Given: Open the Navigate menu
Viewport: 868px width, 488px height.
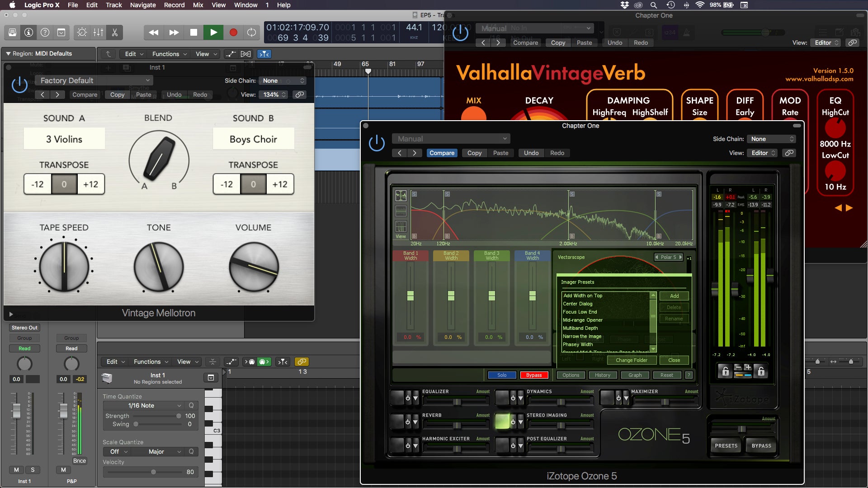Looking at the screenshot, I should 142,5.
